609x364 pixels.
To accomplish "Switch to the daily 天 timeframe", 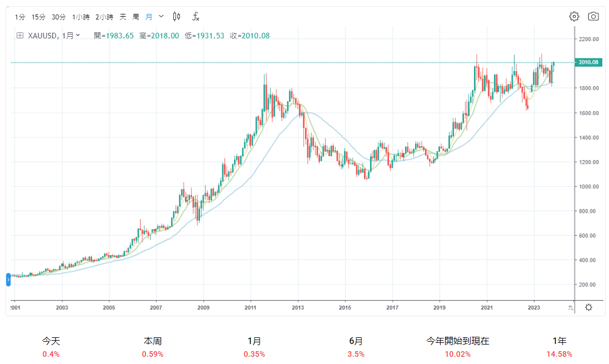I will point(123,17).
